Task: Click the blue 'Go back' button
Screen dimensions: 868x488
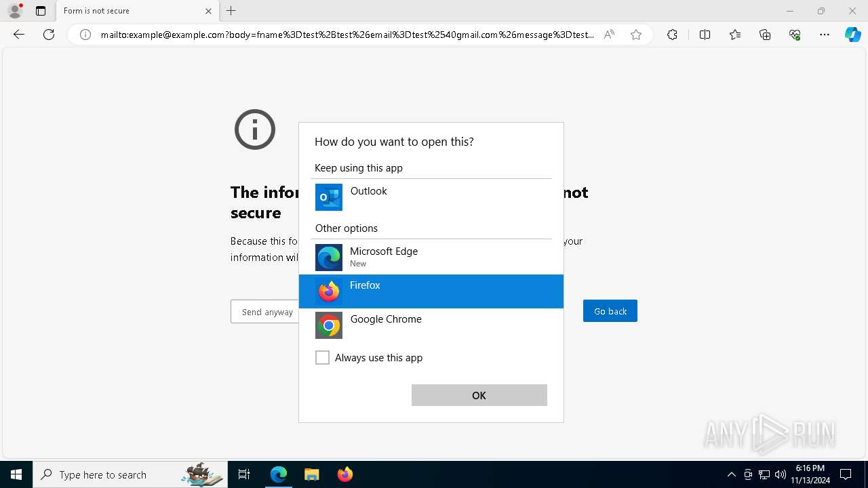Action: tap(610, 311)
